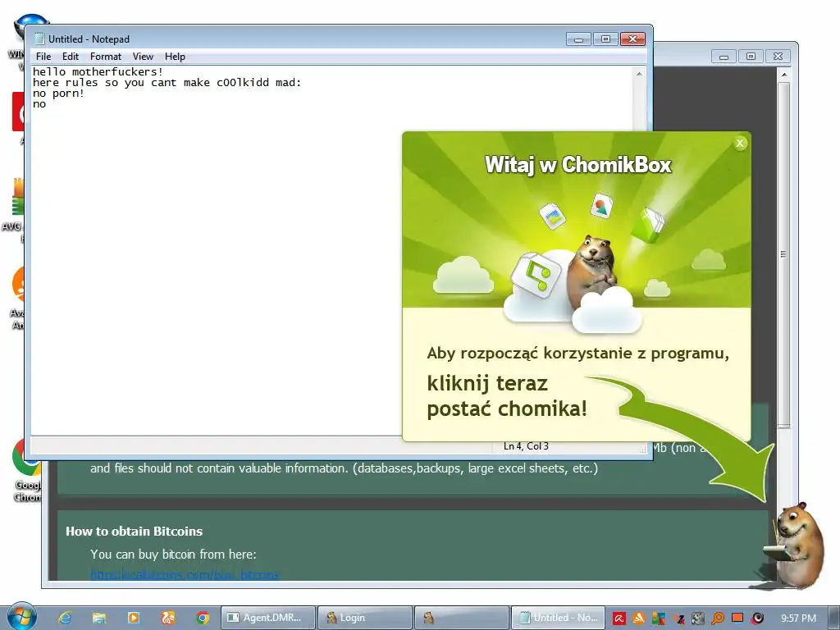
Task: Click the ransom window vertical scrollbar thumb
Action: tap(783, 254)
